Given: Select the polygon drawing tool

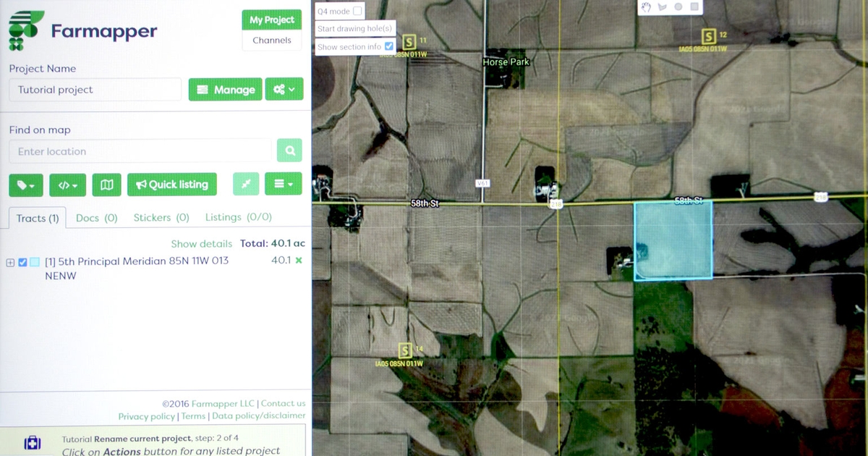Looking at the screenshot, I should pos(663,7).
